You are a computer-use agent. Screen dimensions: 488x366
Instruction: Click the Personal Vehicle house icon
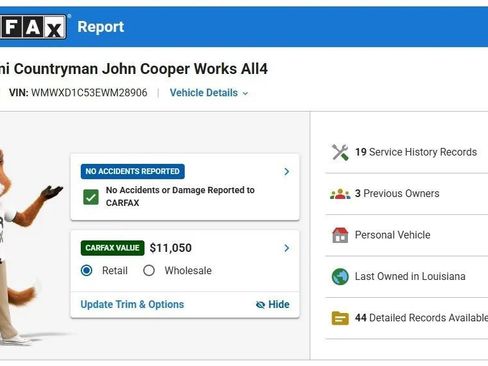pyautogui.click(x=340, y=235)
